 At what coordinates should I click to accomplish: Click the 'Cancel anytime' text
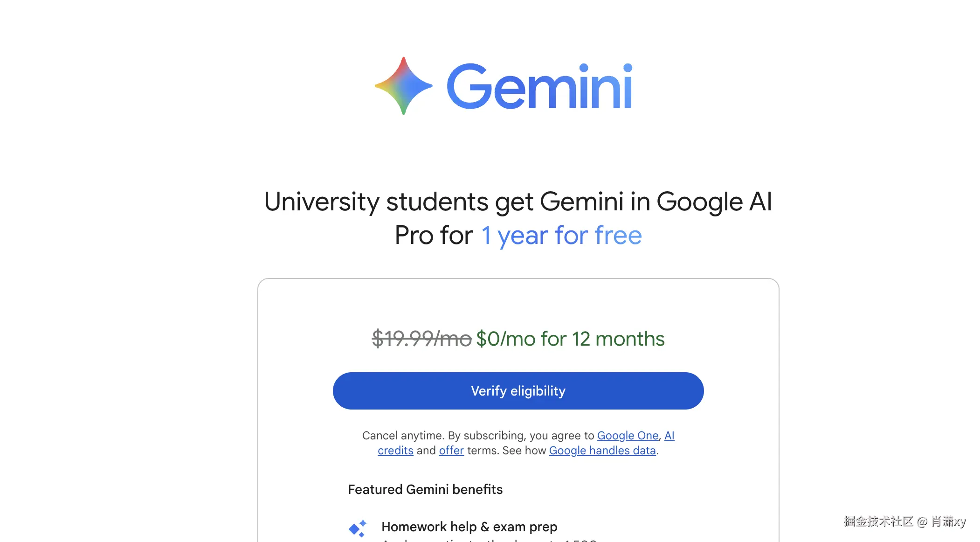click(x=403, y=436)
